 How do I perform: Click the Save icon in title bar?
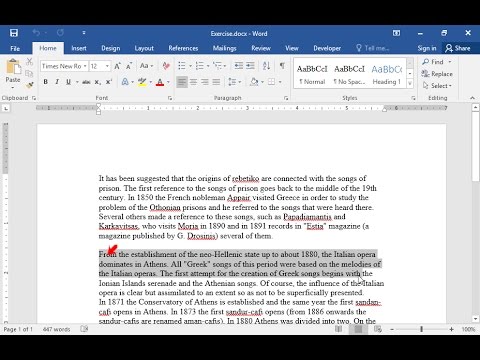tap(14, 33)
